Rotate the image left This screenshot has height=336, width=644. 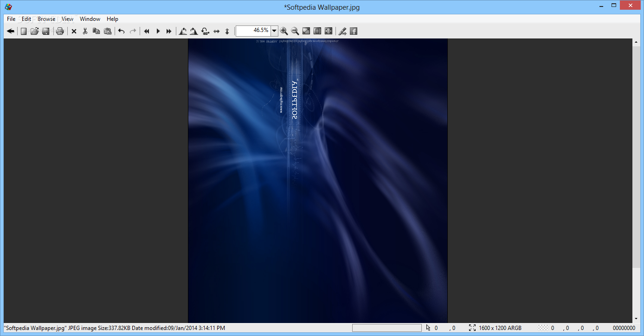point(183,31)
